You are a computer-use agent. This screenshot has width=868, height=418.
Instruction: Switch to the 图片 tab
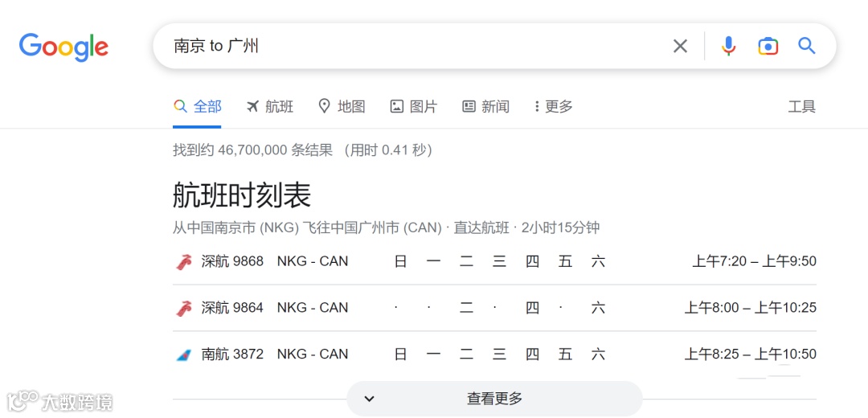point(414,106)
